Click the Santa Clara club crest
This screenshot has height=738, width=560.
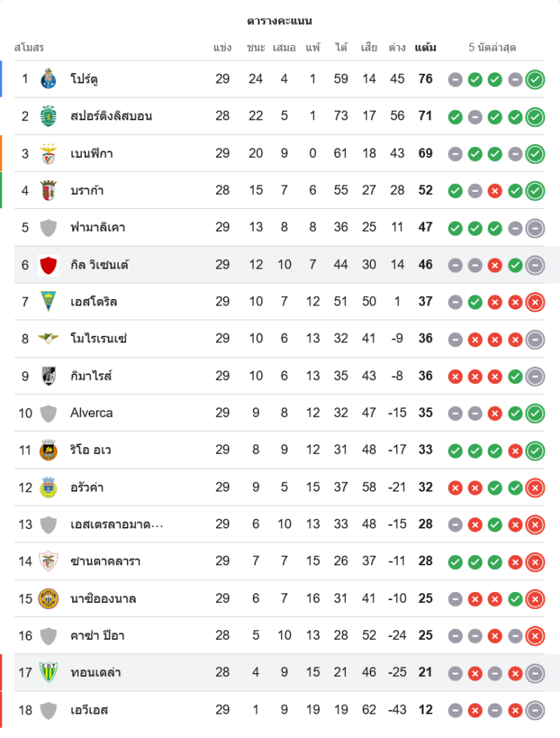tap(49, 561)
